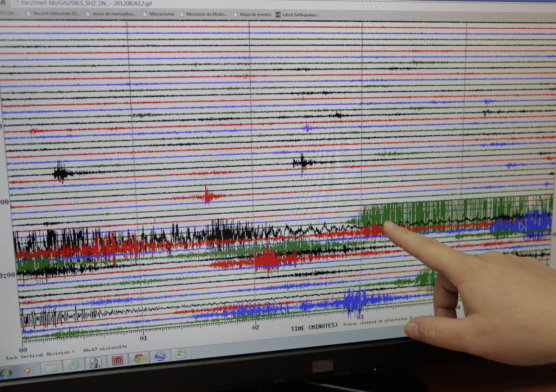Screen dimensions: 556x392
Task: Launch Windows Media Player from the taskbar
Action: 27,370
